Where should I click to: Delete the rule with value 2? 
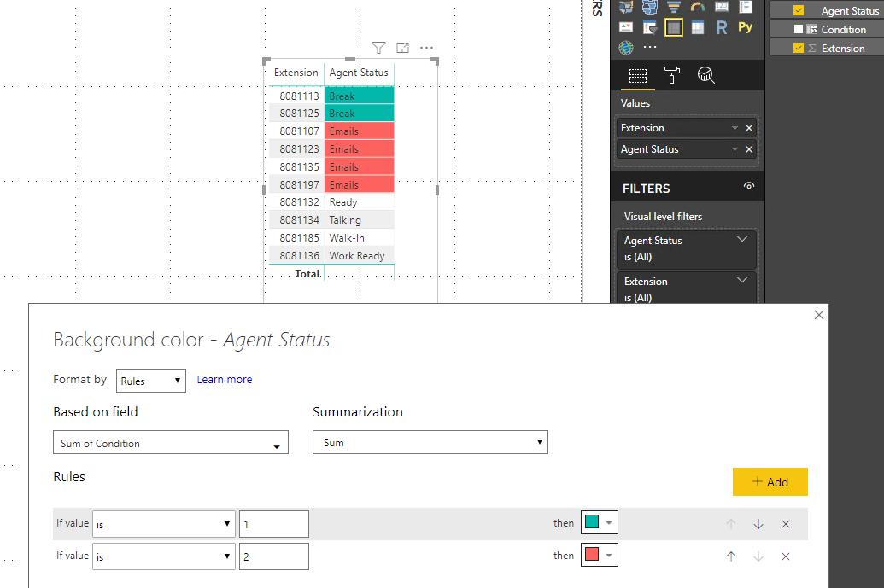pos(785,556)
